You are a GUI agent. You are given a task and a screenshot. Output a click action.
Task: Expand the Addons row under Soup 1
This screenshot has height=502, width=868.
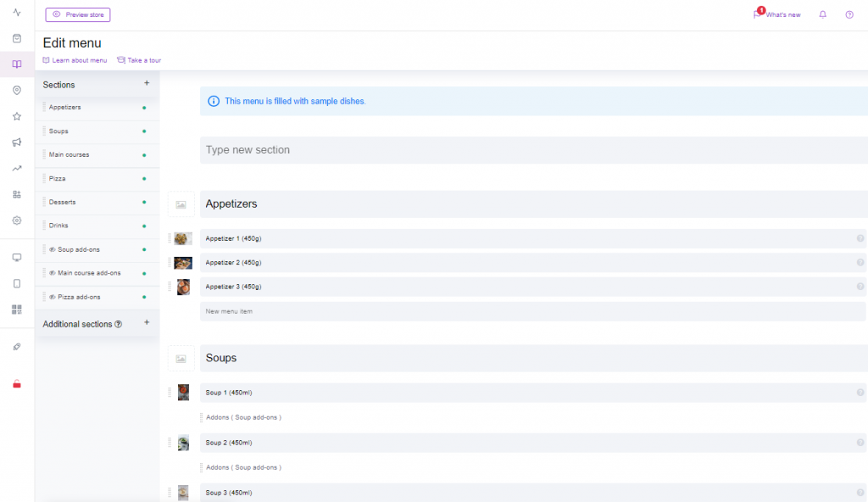pyautogui.click(x=244, y=417)
